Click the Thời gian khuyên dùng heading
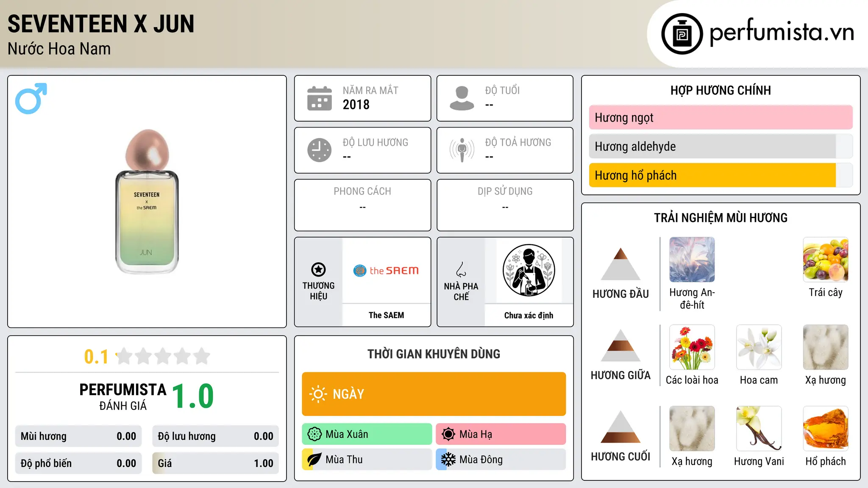 coord(434,354)
